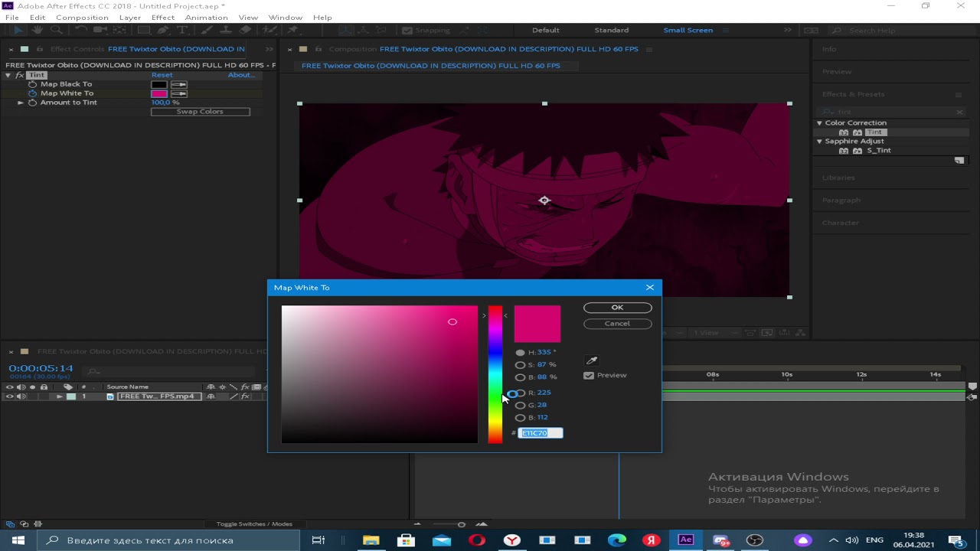Open File Explorer from taskbar
980x551 pixels.
[x=371, y=540]
